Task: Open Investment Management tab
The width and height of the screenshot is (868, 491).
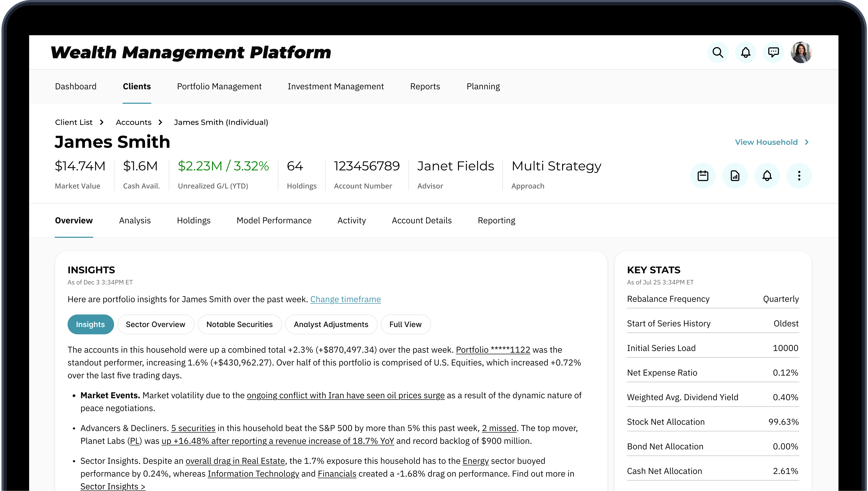Action: click(x=336, y=86)
